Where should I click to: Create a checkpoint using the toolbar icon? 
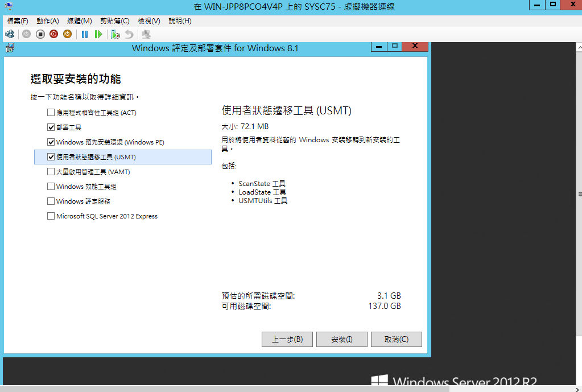(x=115, y=35)
